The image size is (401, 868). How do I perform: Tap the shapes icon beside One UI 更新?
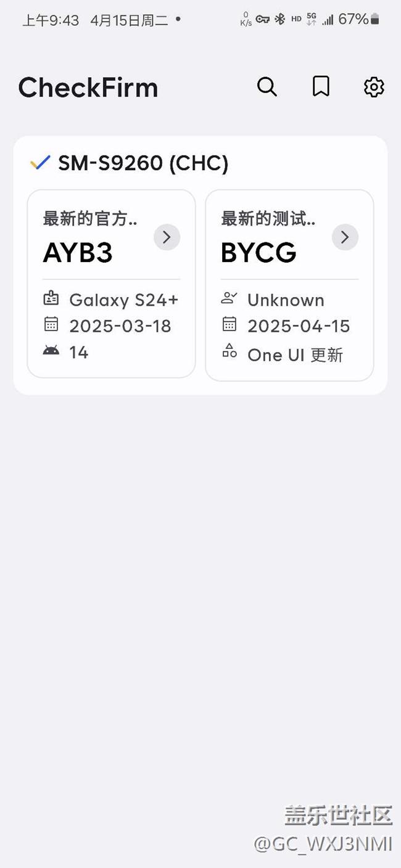click(229, 352)
